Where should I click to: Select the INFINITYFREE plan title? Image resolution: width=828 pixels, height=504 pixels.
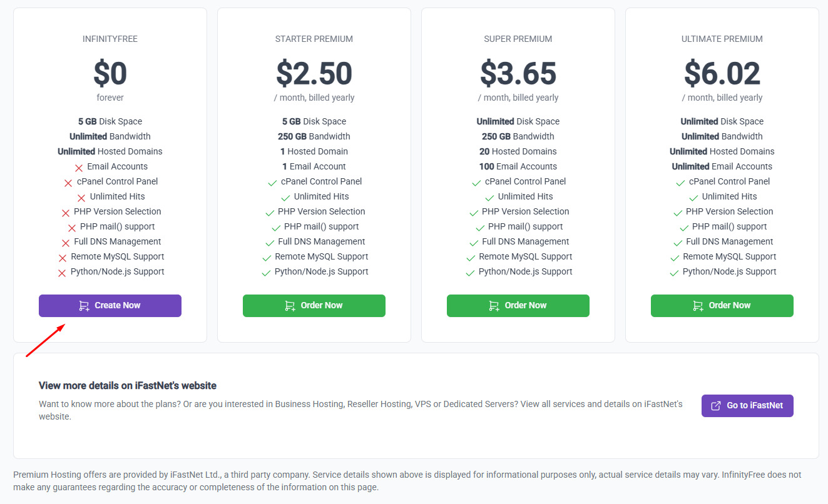click(110, 39)
